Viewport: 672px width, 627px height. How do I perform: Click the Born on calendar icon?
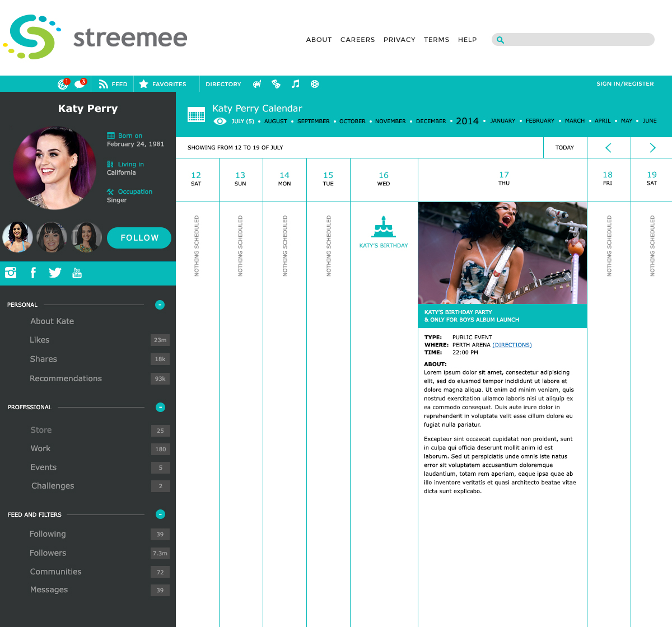pyautogui.click(x=111, y=135)
